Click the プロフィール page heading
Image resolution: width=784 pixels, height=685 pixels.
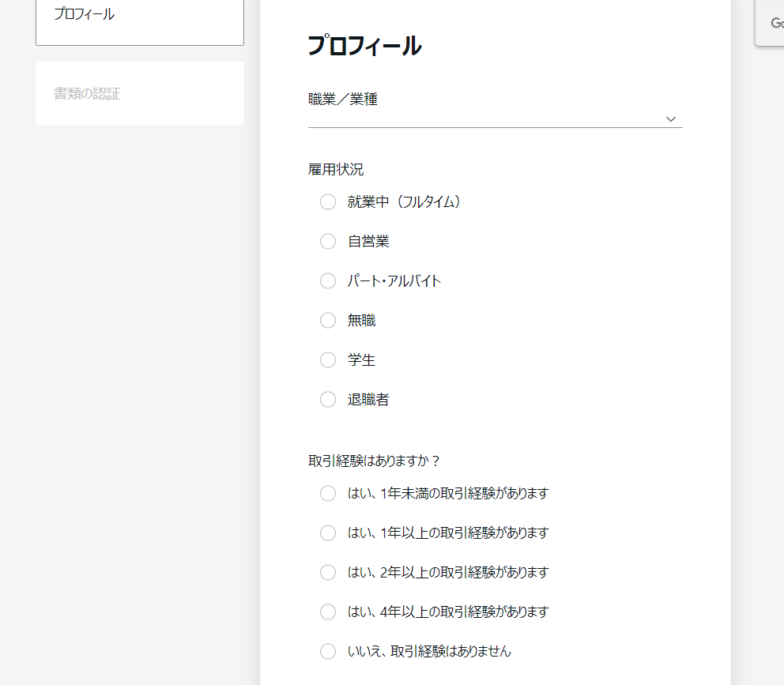(364, 46)
